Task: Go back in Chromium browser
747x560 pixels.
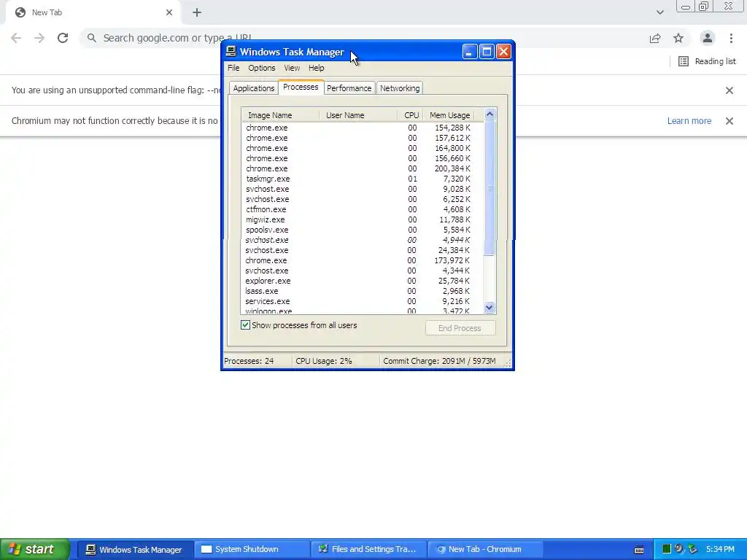Action: (16, 38)
